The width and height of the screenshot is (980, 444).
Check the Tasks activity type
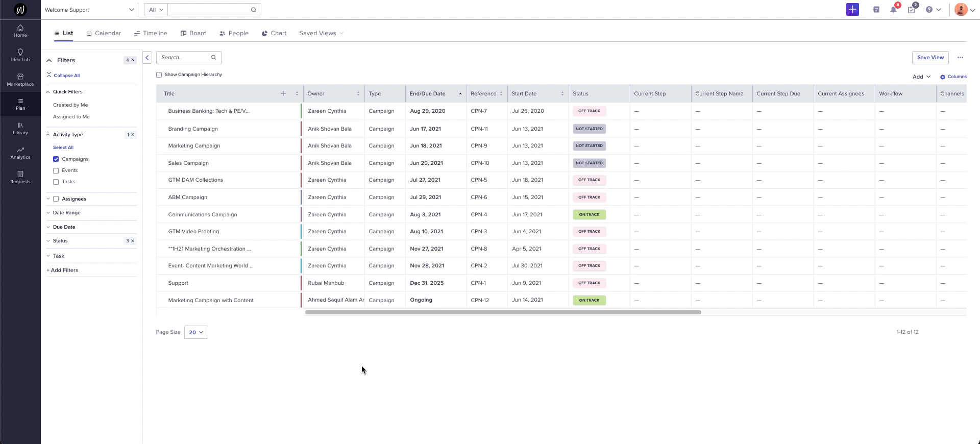tap(56, 182)
